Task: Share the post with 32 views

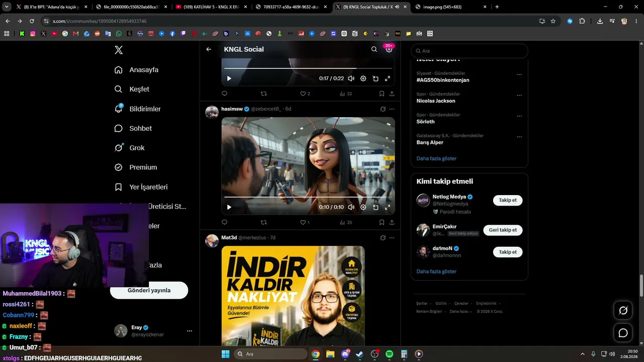Action: (392, 94)
